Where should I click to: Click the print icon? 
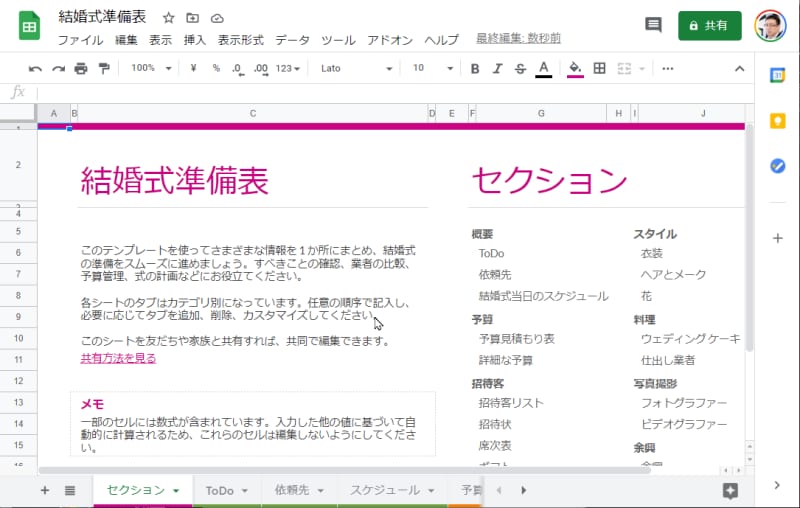[x=81, y=68]
